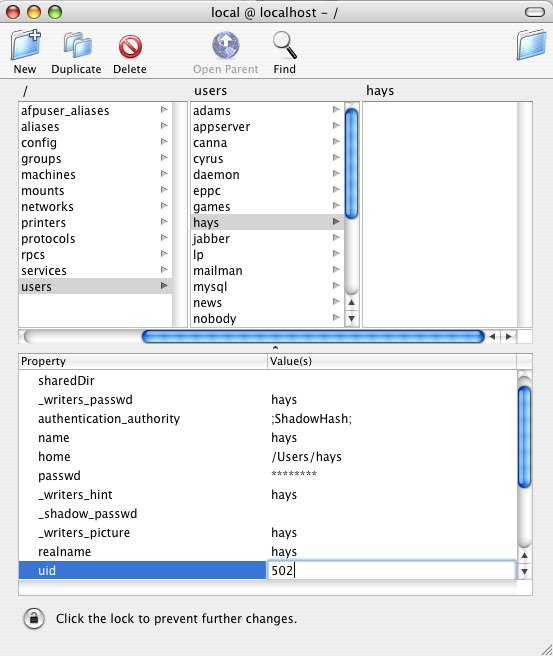Select the news user
The image size is (553, 656).
tap(267, 302)
